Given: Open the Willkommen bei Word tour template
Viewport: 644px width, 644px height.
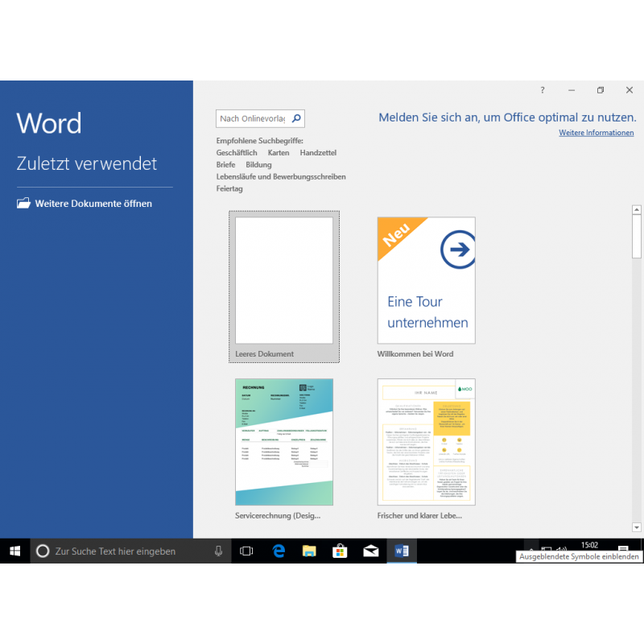Looking at the screenshot, I should coord(426,282).
